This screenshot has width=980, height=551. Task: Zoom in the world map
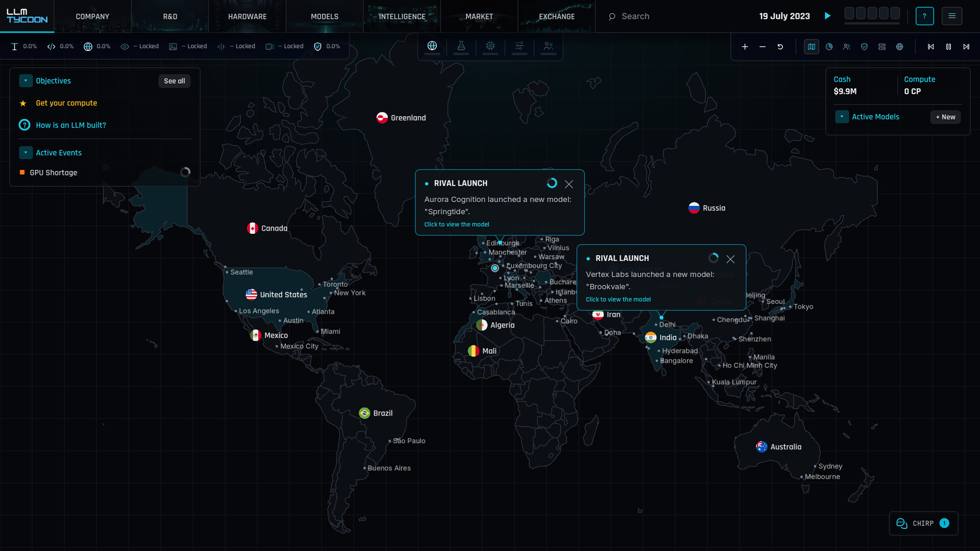pos(745,47)
